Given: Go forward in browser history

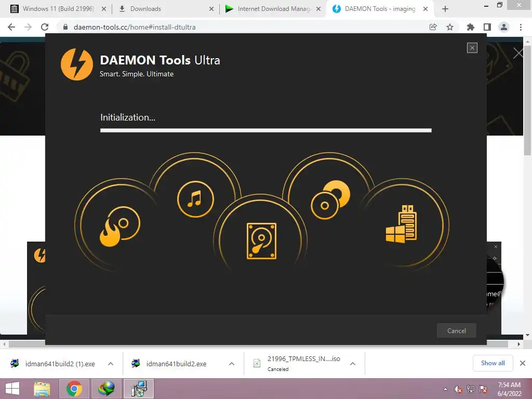Looking at the screenshot, I should click(28, 27).
